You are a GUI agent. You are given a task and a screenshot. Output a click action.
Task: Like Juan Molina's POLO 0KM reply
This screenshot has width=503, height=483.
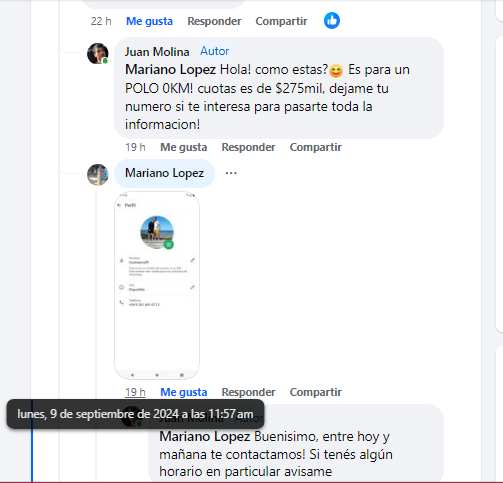tap(184, 147)
